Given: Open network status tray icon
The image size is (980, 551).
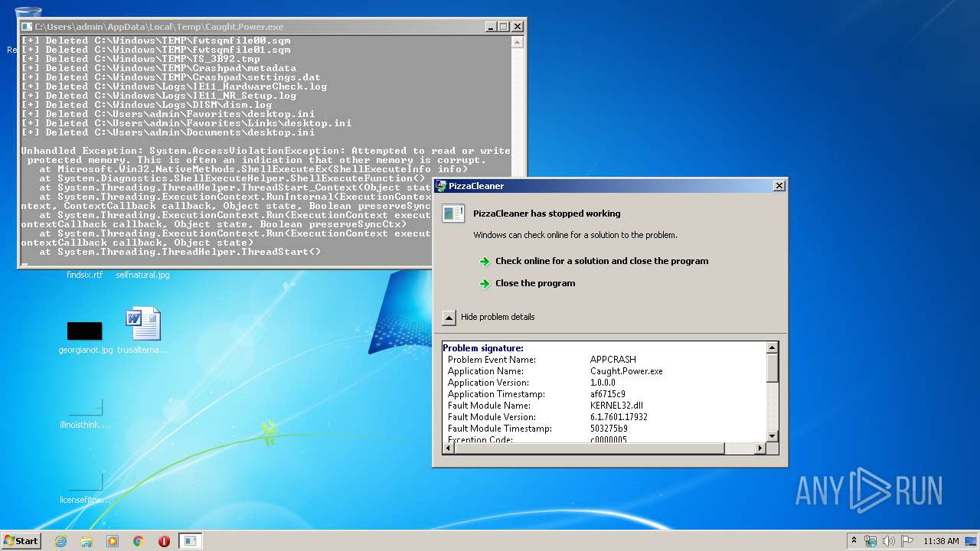Looking at the screenshot, I should click(871, 541).
